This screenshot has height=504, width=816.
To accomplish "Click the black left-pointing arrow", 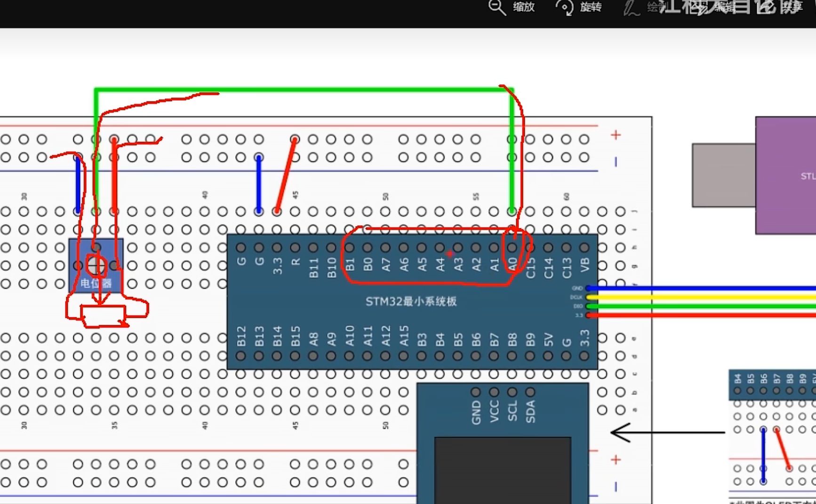I will coord(621,433).
